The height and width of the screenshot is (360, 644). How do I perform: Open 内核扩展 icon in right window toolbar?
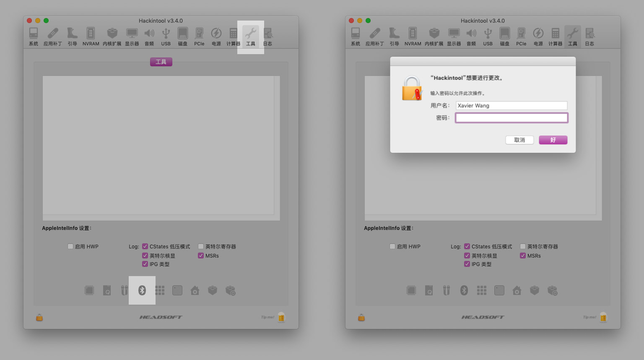pyautogui.click(x=434, y=37)
